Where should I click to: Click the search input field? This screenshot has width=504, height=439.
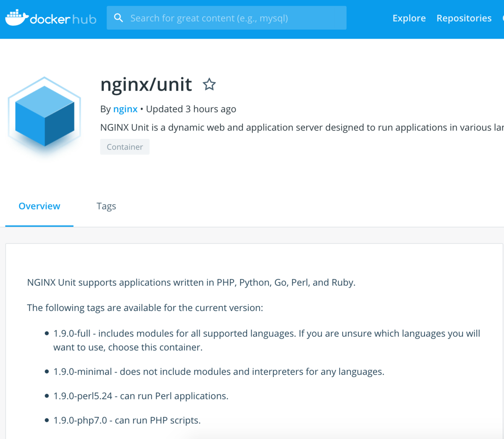coord(227,18)
